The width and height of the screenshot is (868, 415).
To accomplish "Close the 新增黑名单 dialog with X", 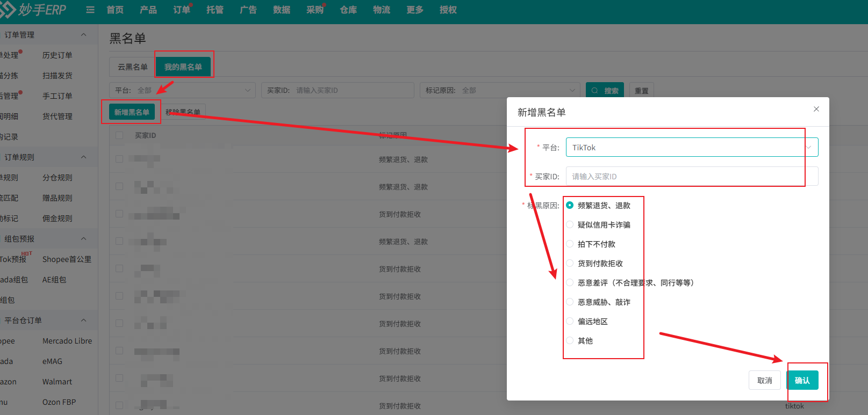I will point(816,109).
